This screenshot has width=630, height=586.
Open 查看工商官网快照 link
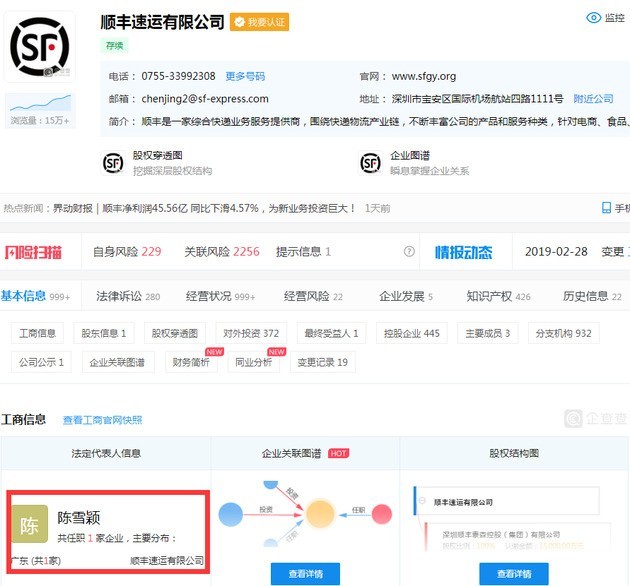pos(102,420)
